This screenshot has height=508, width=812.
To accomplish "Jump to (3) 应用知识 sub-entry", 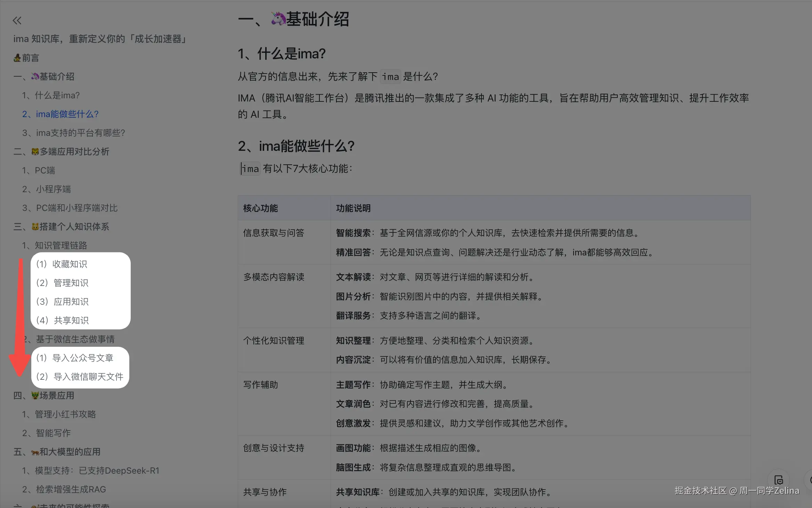I will tap(63, 302).
